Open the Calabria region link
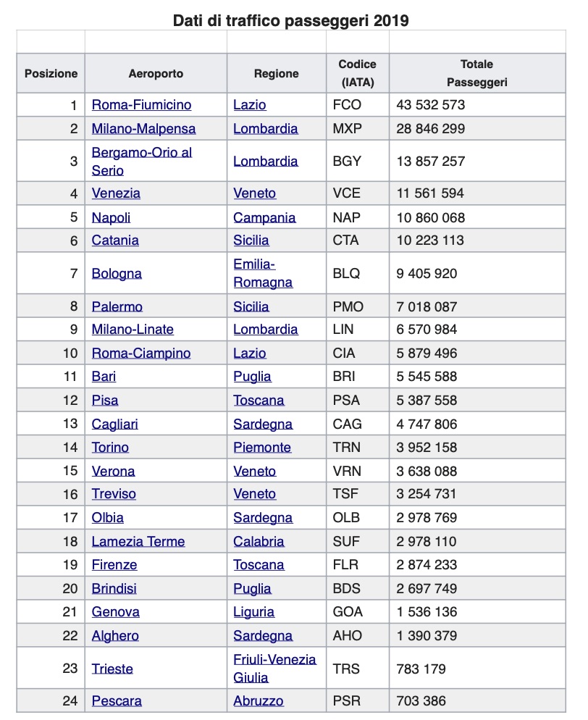The height and width of the screenshot is (720, 588). [x=259, y=542]
